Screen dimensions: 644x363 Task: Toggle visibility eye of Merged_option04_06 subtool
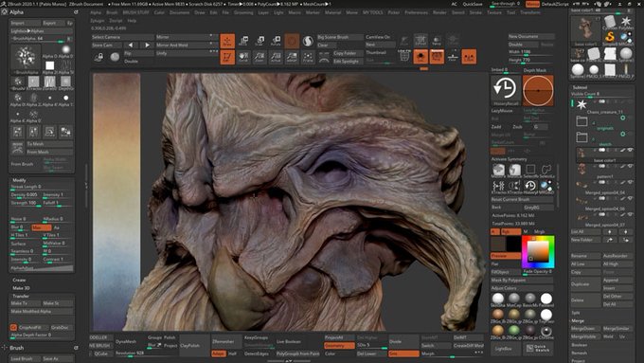click(x=631, y=199)
